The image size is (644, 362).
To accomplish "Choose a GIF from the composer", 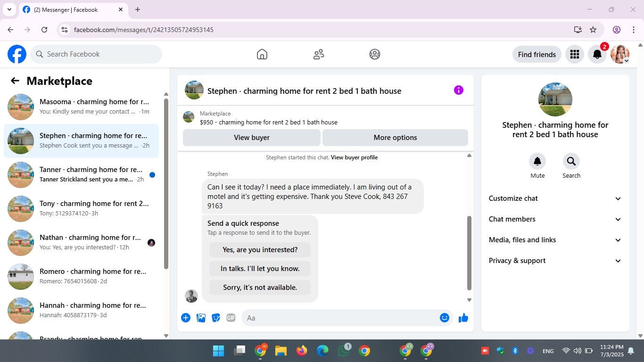I will click(x=231, y=318).
